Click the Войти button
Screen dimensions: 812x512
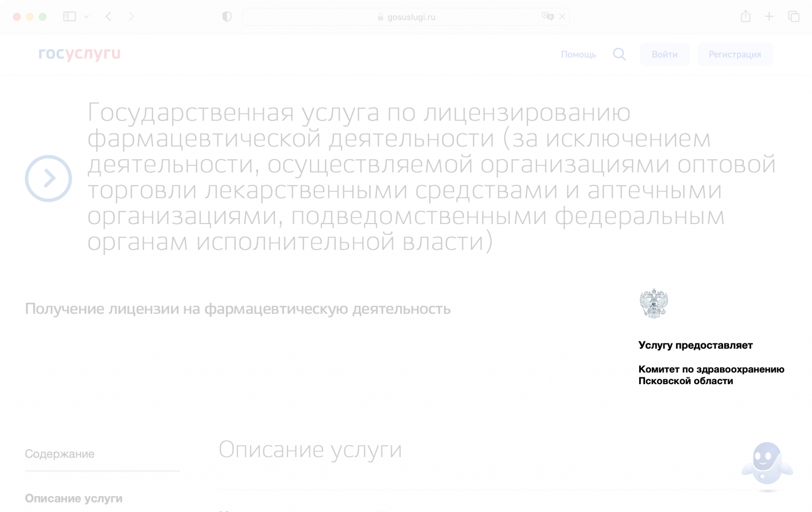point(665,54)
